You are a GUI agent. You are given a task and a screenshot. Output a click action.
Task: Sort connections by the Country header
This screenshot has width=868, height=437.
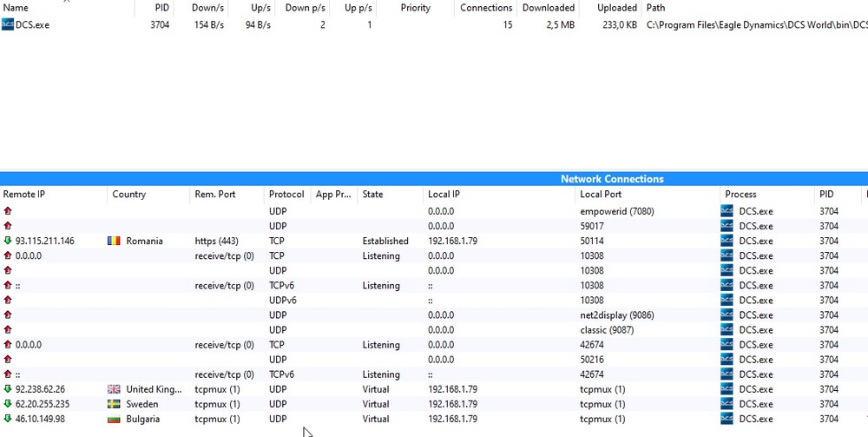pyautogui.click(x=129, y=194)
